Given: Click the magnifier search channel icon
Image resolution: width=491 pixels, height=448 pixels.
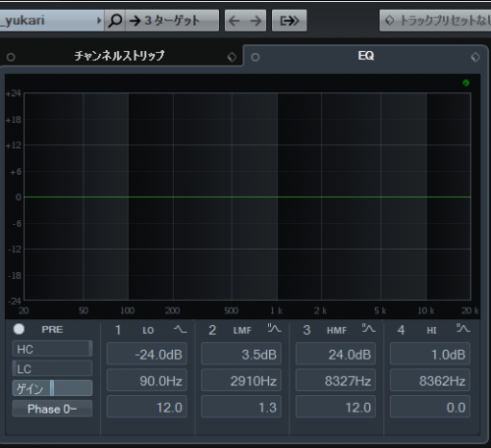Looking at the screenshot, I should coord(115,21).
